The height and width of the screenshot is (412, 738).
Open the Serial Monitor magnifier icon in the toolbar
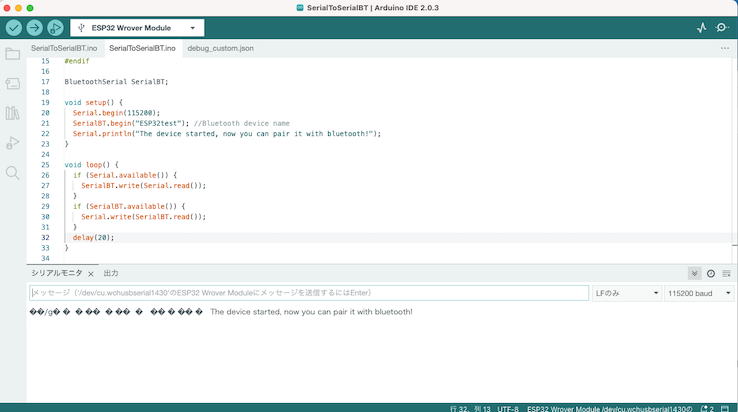[x=722, y=28]
